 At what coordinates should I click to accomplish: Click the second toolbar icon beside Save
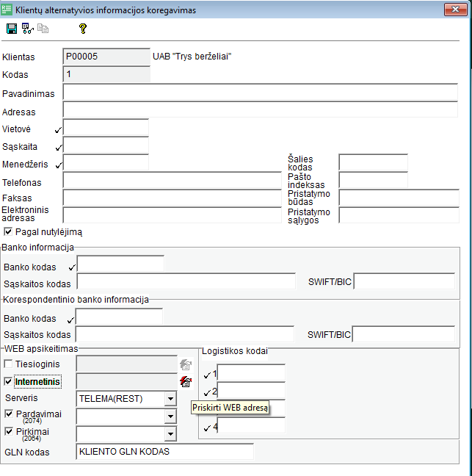tap(28, 29)
